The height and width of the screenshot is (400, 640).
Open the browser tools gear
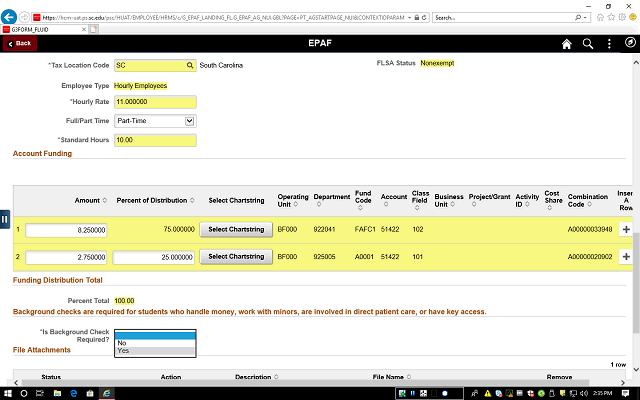622,17
